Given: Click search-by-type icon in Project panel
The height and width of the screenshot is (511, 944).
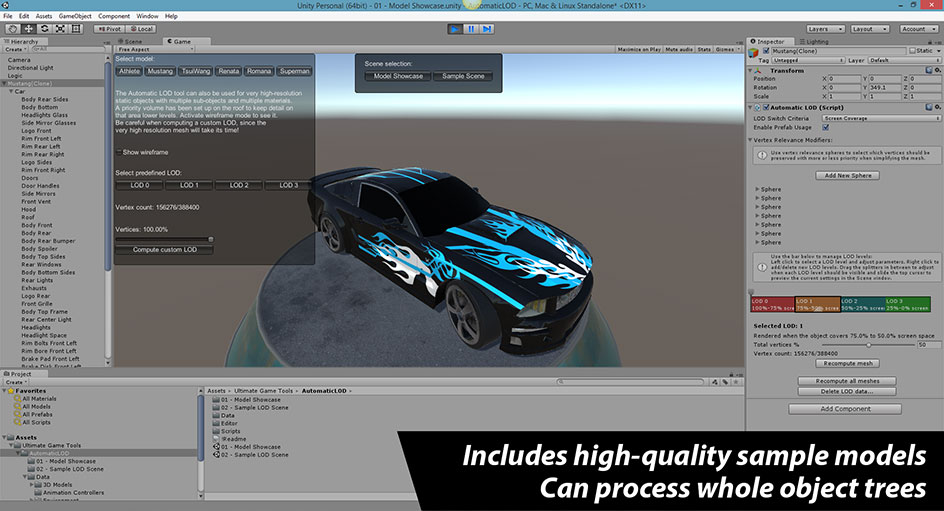Looking at the screenshot, I should (x=715, y=382).
